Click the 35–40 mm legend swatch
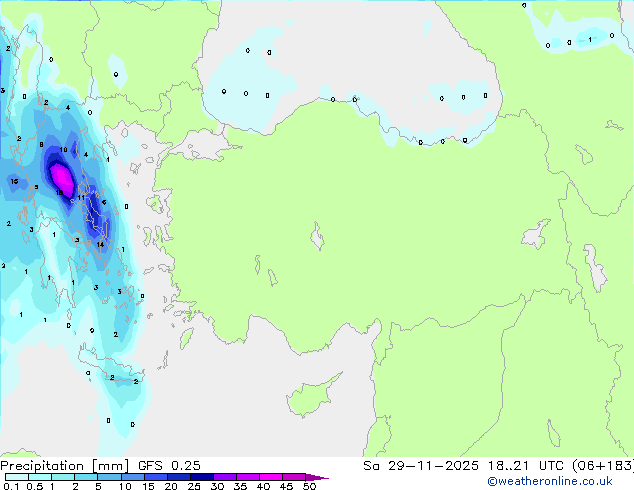Screen dimensions: 634x490 click(247, 477)
